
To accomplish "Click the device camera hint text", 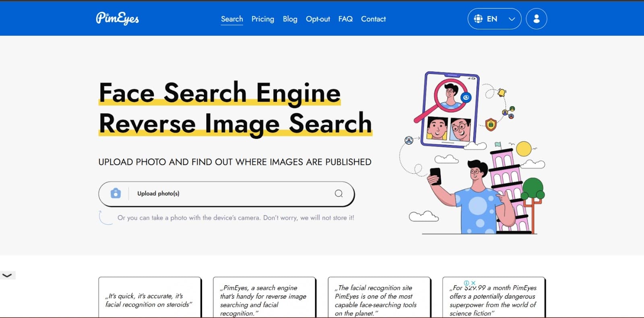I will 236,217.
